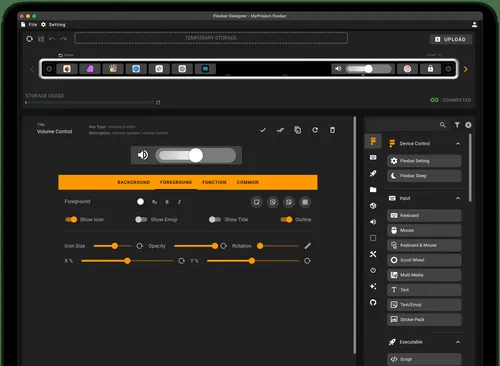Select the Flexbar Setting key
This screenshot has height=366, width=500.
pyautogui.click(x=424, y=161)
